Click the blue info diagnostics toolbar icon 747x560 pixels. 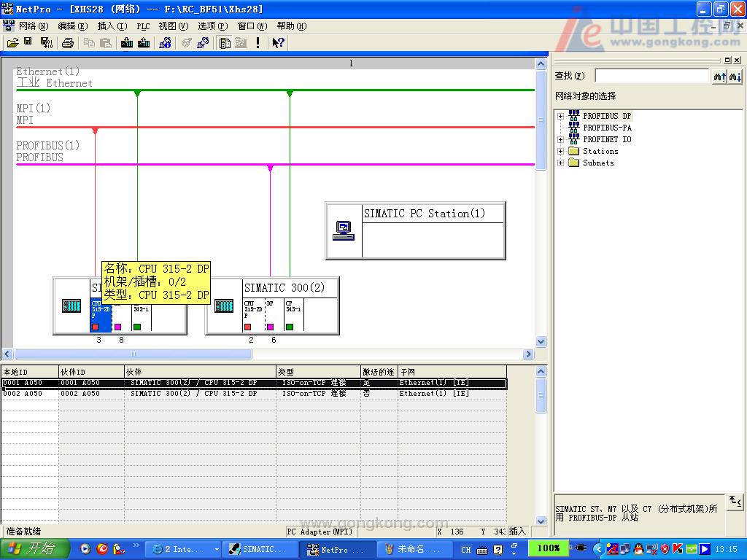tap(166, 43)
